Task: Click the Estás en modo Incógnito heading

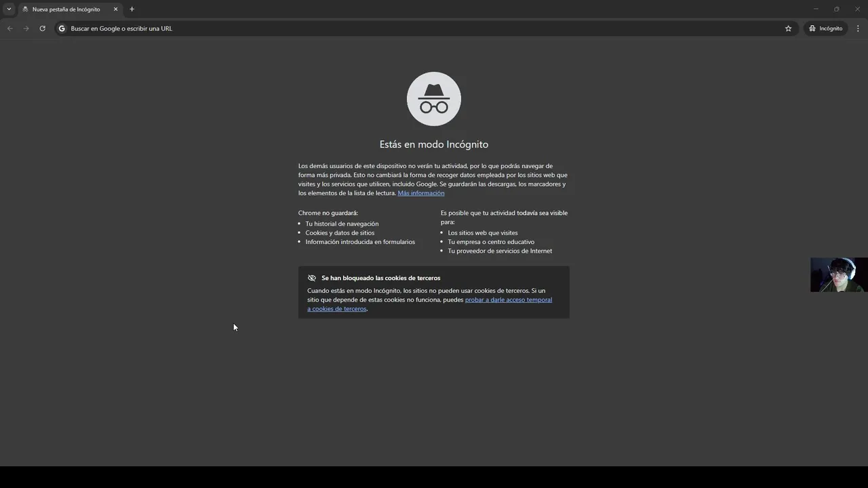Action: pyautogui.click(x=434, y=144)
